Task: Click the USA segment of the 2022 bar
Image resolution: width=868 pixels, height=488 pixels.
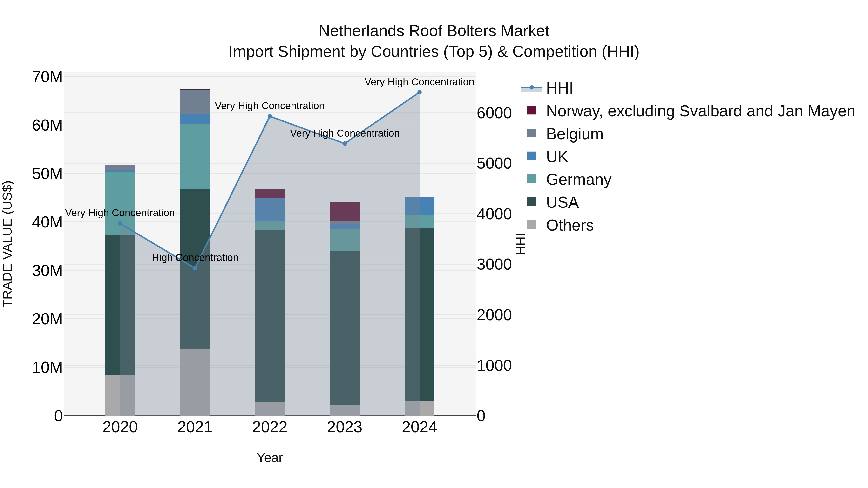Action: click(270, 317)
